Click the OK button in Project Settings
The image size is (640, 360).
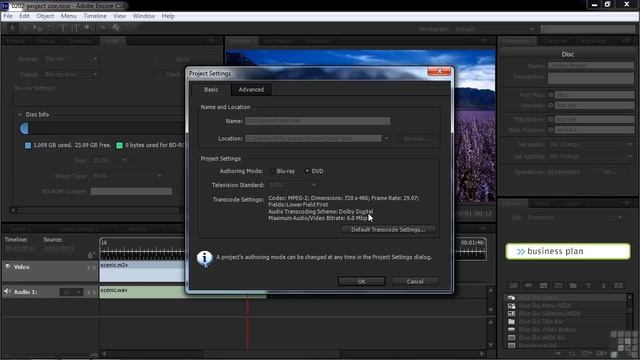point(361,281)
